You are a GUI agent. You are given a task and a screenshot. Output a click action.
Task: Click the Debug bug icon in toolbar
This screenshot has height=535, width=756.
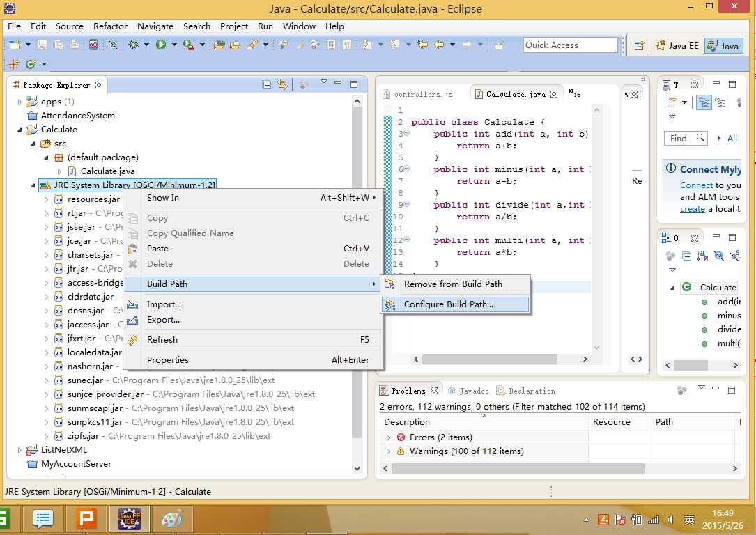coord(133,45)
